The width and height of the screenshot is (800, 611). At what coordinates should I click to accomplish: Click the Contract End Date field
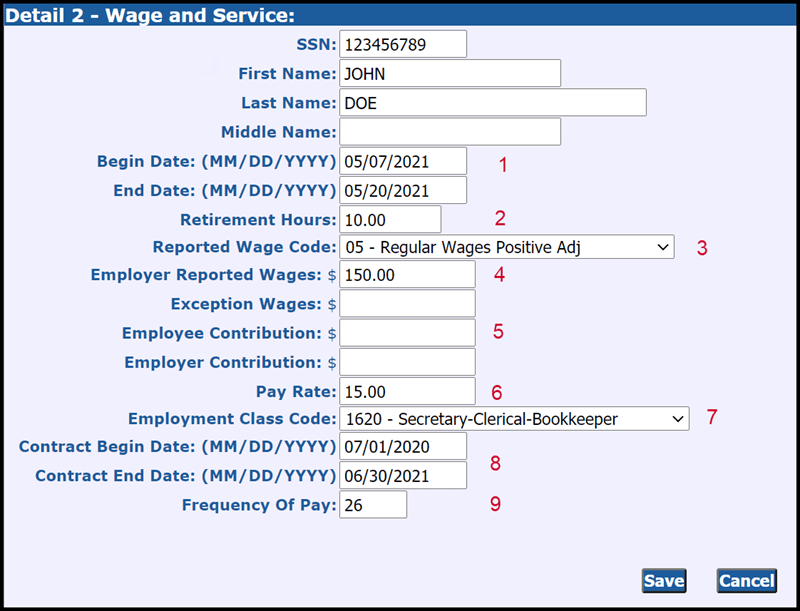[x=405, y=475]
